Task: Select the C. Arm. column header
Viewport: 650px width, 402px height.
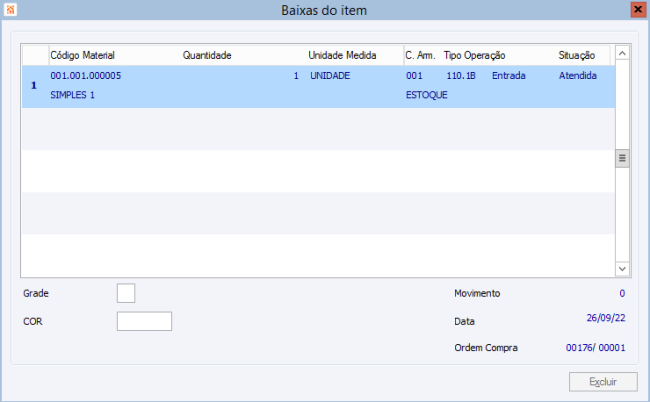Action: 420,55
